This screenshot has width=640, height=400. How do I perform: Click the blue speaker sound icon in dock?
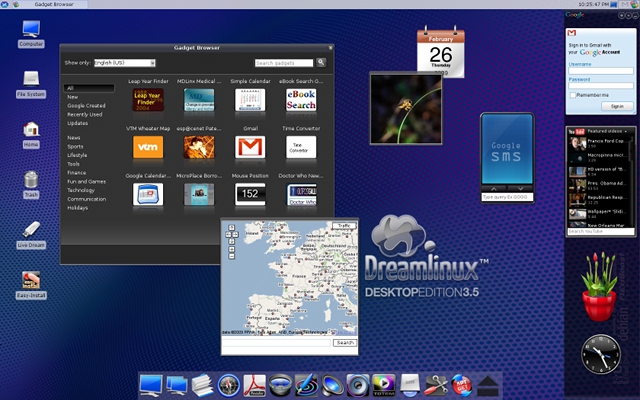[332, 385]
